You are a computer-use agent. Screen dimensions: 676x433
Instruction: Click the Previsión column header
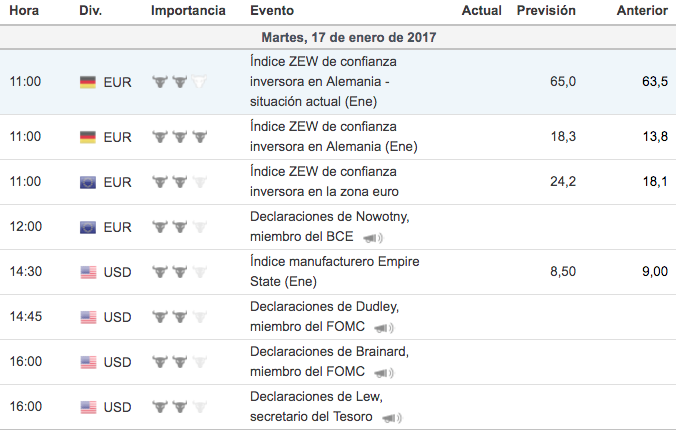pyautogui.click(x=546, y=10)
